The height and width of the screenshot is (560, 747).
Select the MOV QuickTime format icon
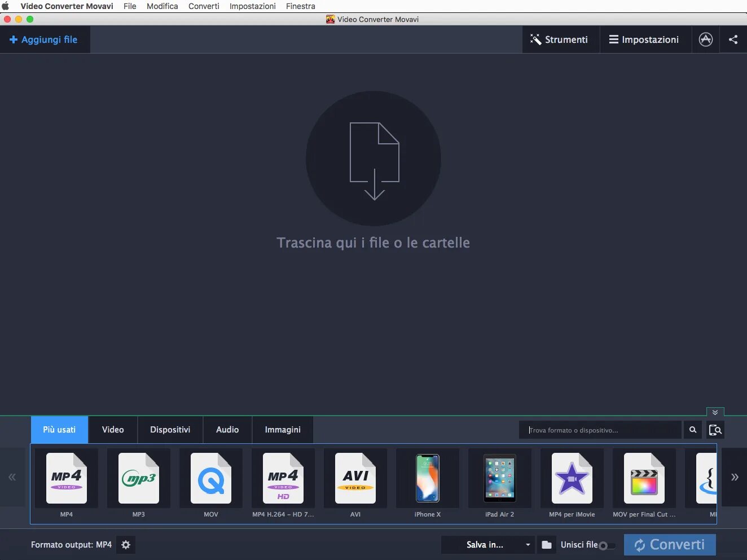pos(211,478)
